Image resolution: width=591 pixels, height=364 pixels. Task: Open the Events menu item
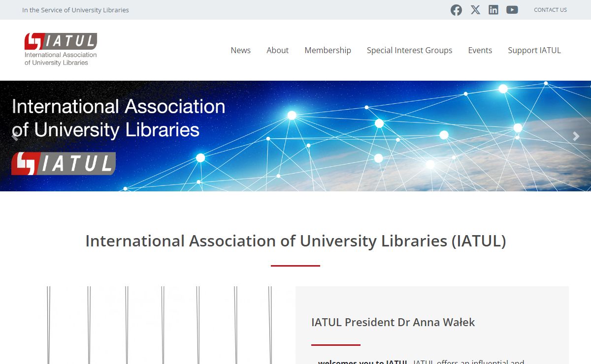(480, 50)
